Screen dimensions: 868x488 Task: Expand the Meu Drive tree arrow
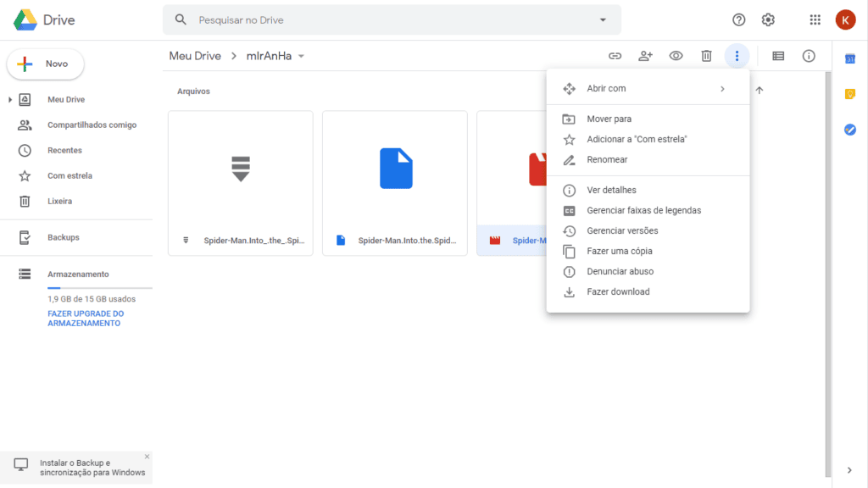point(10,100)
